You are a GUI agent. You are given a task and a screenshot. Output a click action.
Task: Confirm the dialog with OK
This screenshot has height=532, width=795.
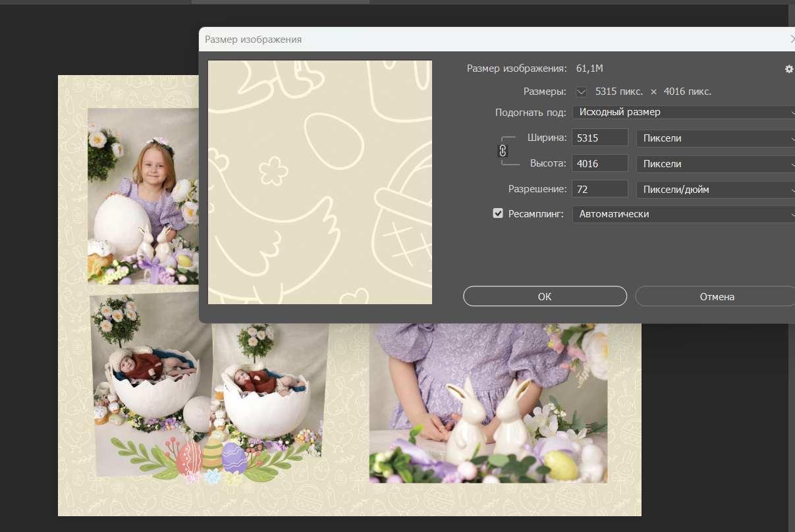click(545, 296)
